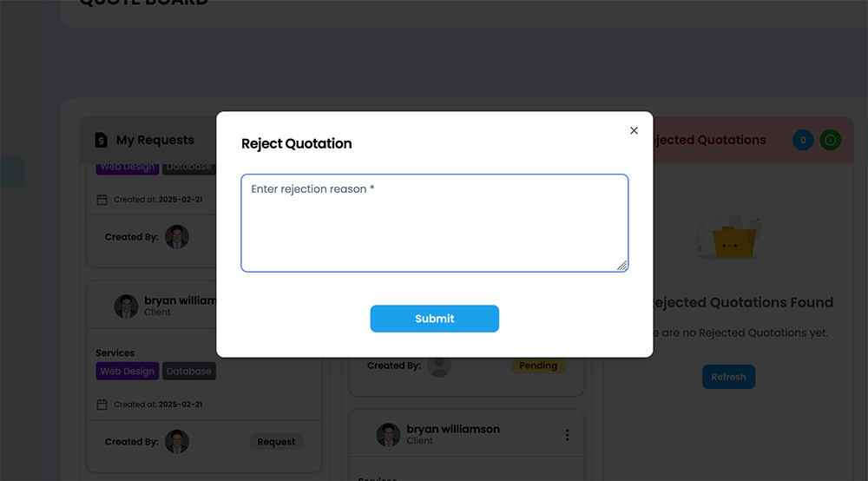Open the three-dot menu on bryan williamson card
This screenshot has width=868, height=481.
567,435
